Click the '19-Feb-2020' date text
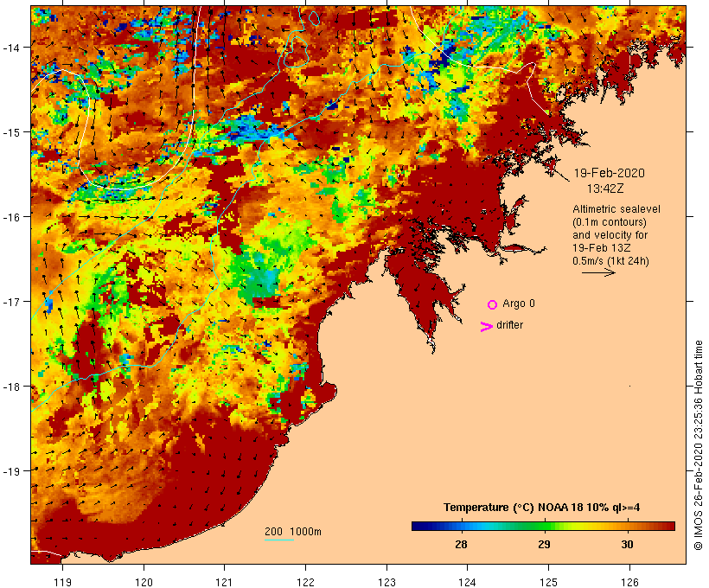This screenshot has height=588, width=709. click(609, 173)
